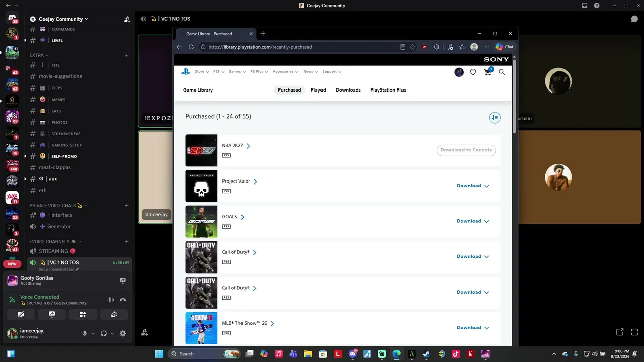The width and height of the screenshot is (644, 362).
Task: Switch to the PlayStation Plus tab
Action: (388, 90)
